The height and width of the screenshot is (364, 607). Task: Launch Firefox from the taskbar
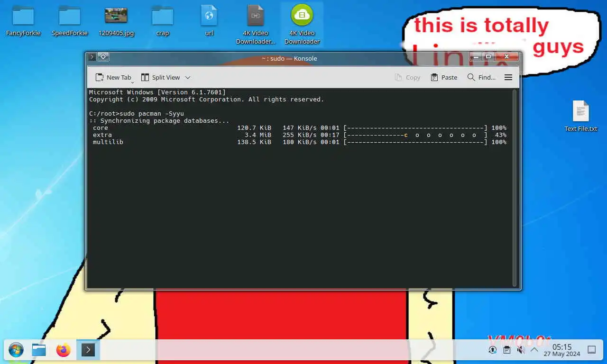[x=63, y=350]
